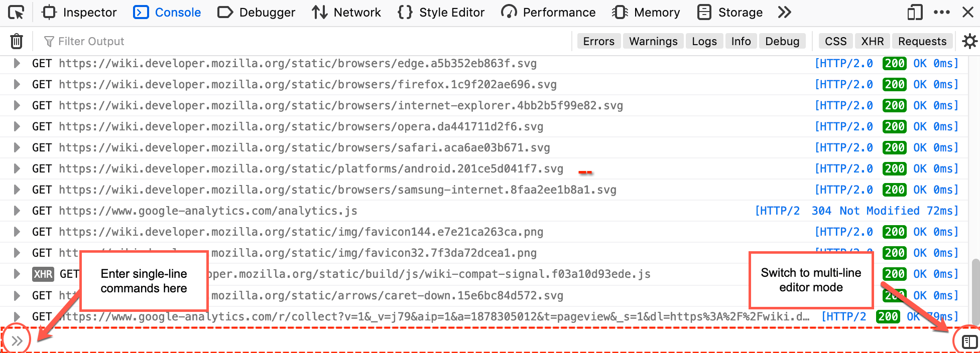The image size is (980, 353).
Task: Switch to the Debugger panel icon
Action: click(x=224, y=12)
